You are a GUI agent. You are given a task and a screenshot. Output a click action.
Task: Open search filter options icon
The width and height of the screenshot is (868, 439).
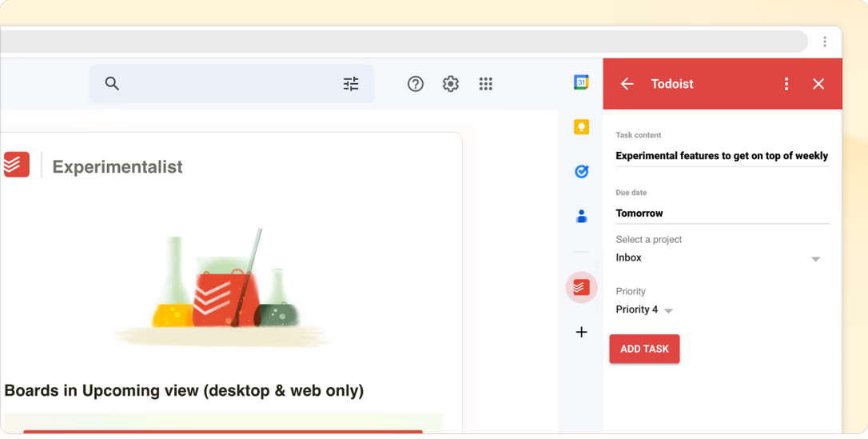coord(351,84)
